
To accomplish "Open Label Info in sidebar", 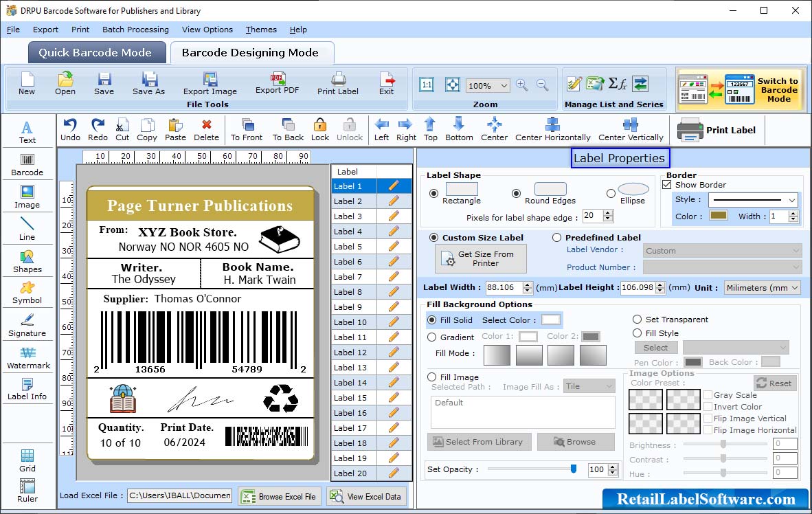I will 27,389.
